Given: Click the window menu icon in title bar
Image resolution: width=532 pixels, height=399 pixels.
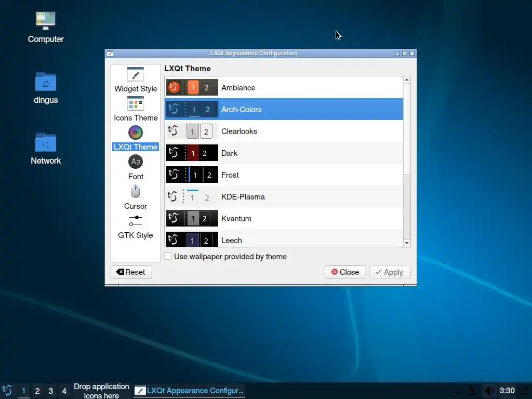Looking at the screenshot, I should pos(110,54).
